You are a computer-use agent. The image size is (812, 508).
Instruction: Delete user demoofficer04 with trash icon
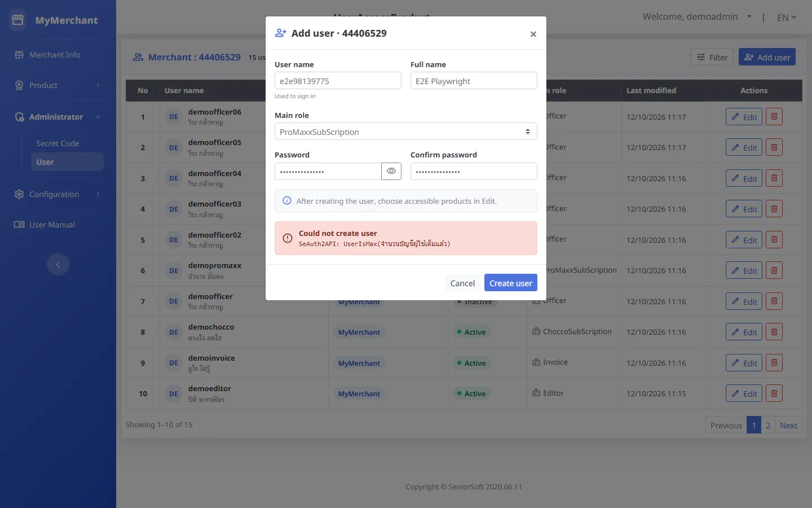point(774,178)
